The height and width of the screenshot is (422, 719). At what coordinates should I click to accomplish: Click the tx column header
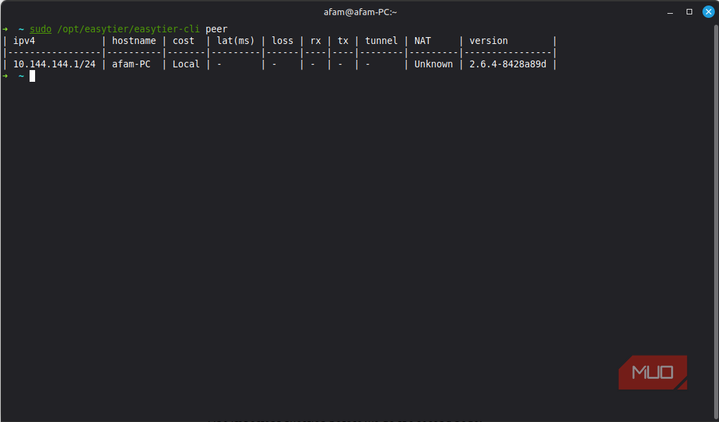click(x=343, y=41)
